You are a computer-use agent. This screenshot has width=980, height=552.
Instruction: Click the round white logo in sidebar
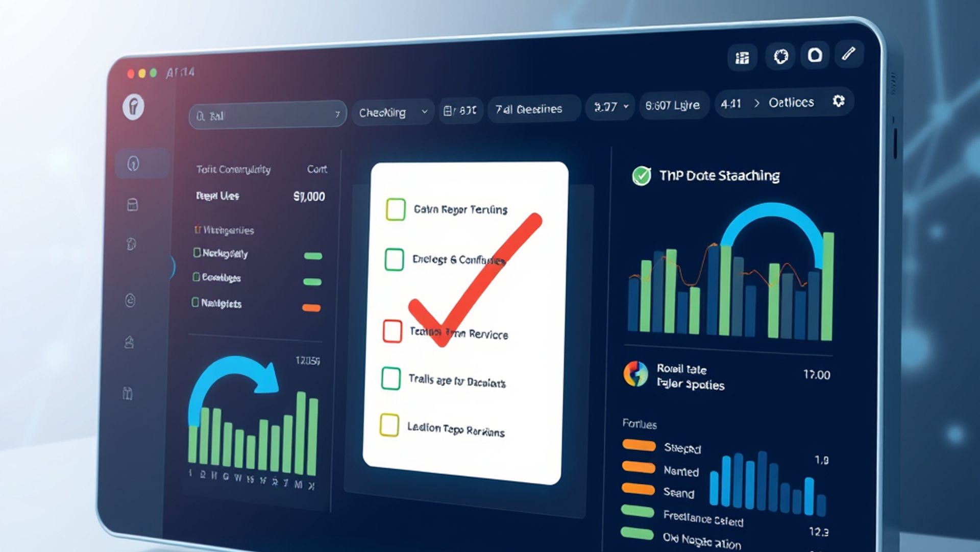[133, 107]
